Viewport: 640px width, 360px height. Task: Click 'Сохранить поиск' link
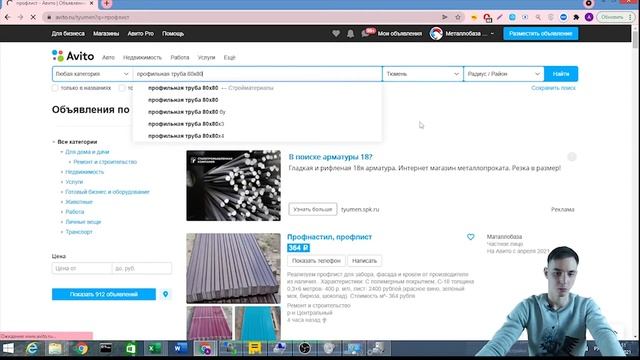[553, 88]
